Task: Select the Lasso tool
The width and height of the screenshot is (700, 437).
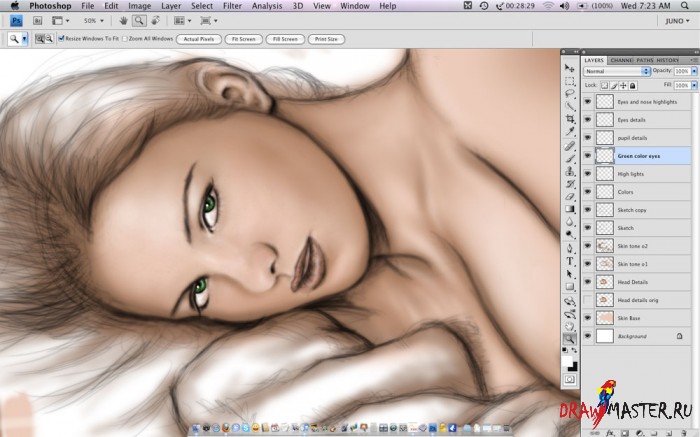Action: 569,94
